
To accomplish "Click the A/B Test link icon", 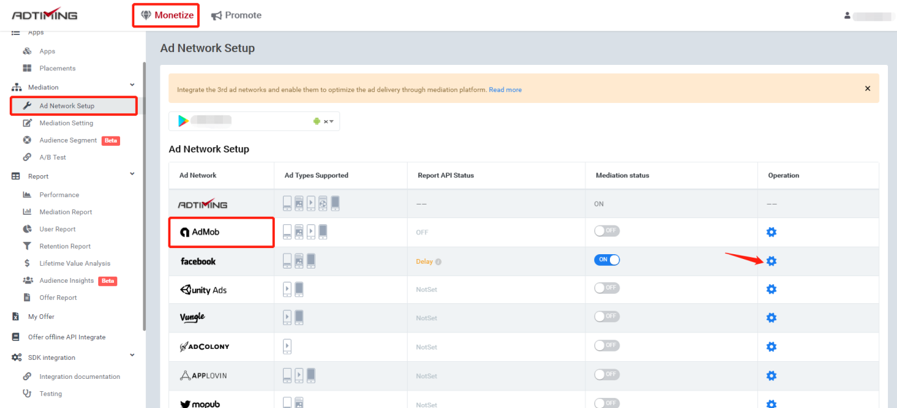I will point(27,157).
